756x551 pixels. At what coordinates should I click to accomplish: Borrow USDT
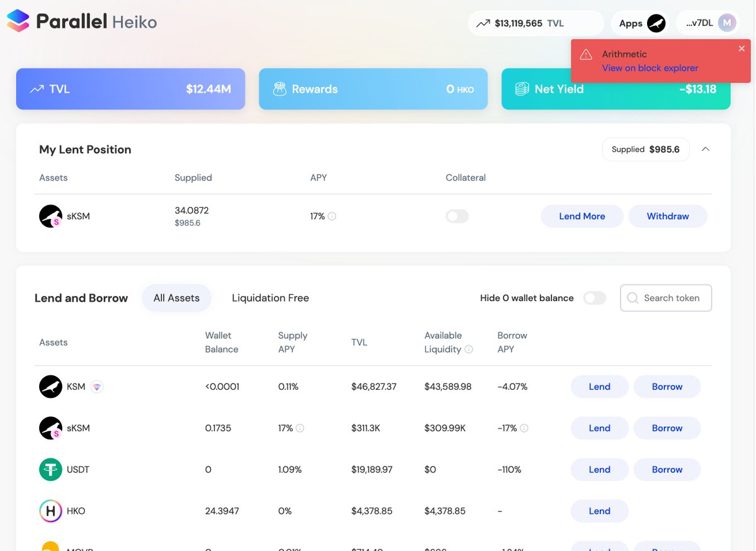[667, 470]
